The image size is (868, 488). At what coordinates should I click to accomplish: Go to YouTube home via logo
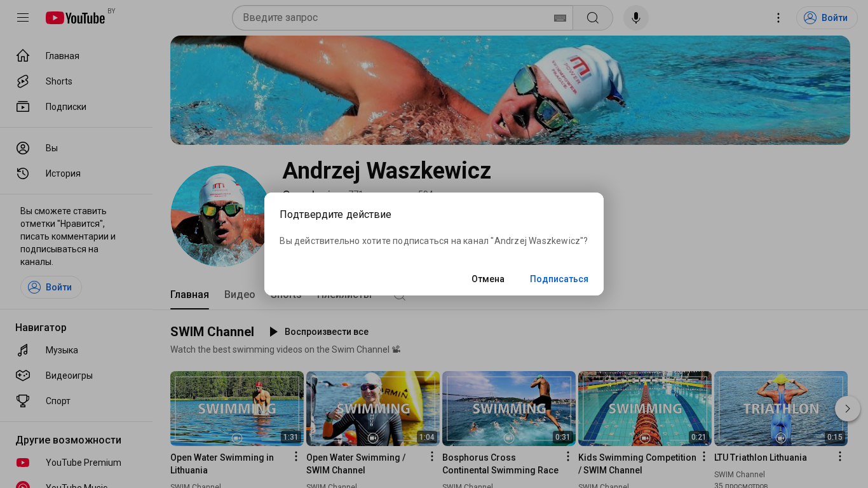75,18
